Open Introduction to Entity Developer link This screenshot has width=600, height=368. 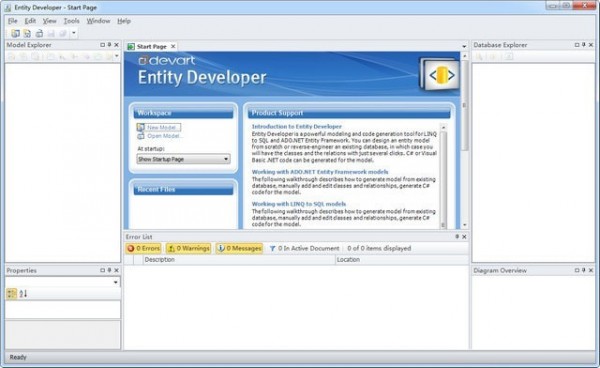coord(297,126)
